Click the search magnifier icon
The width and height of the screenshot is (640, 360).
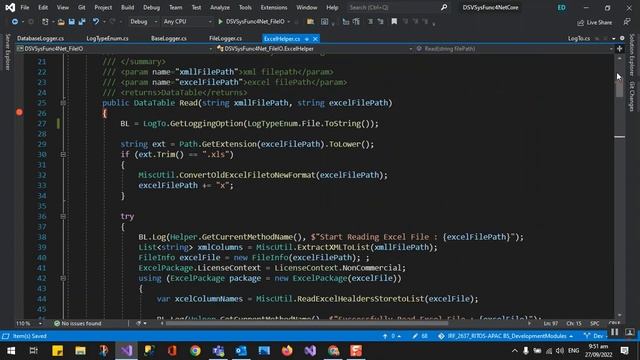[444, 7]
